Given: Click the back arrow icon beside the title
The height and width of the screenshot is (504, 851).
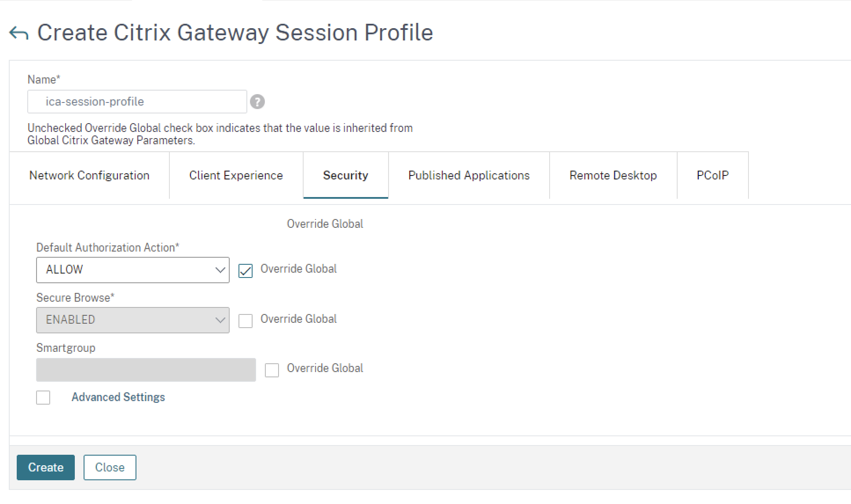Looking at the screenshot, I should (x=19, y=33).
